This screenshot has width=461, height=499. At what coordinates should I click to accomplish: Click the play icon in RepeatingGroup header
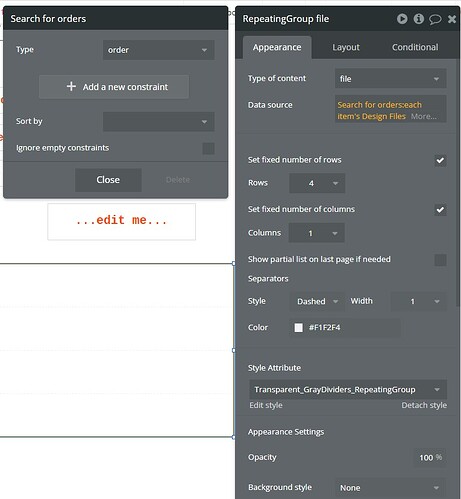click(402, 19)
